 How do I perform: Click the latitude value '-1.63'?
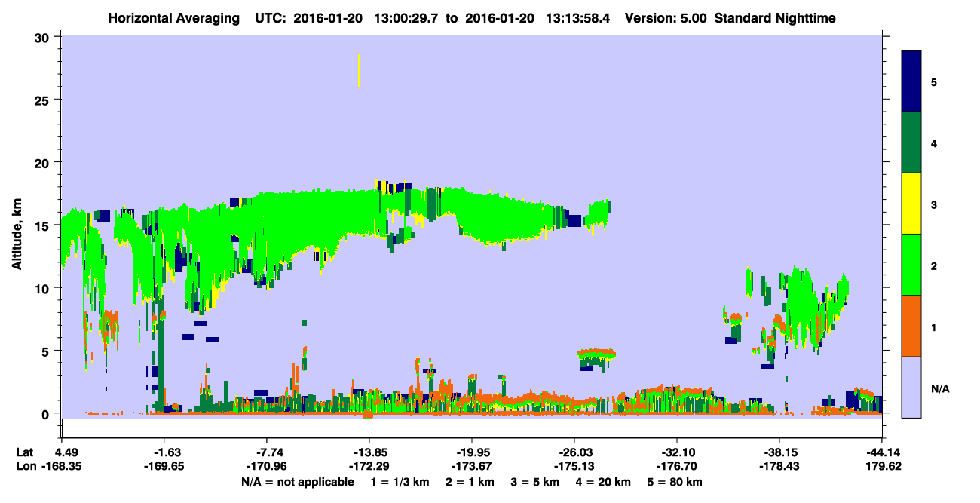coord(164,452)
